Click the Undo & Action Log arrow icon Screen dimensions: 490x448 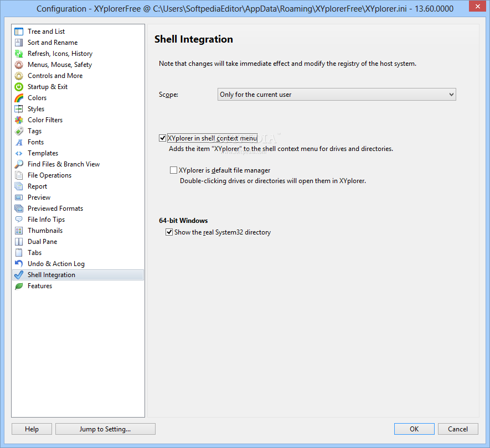pyautogui.click(x=19, y=264)
